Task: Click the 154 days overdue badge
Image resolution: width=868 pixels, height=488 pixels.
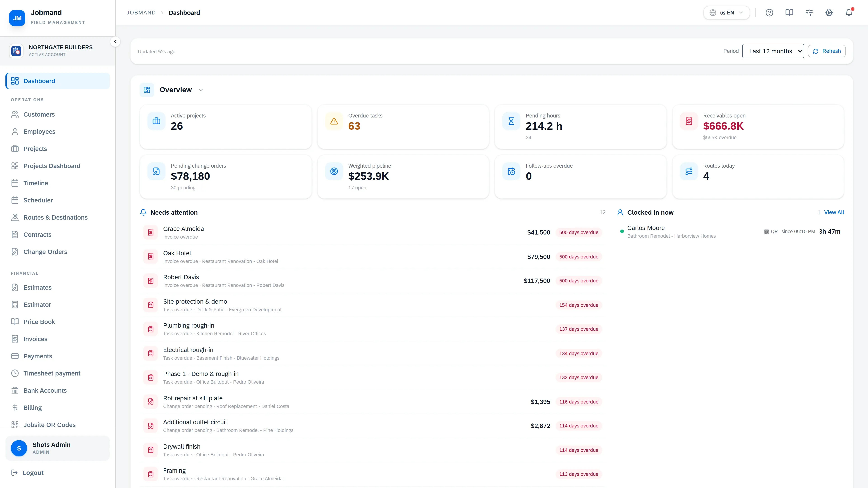Action: click(579, 305)
